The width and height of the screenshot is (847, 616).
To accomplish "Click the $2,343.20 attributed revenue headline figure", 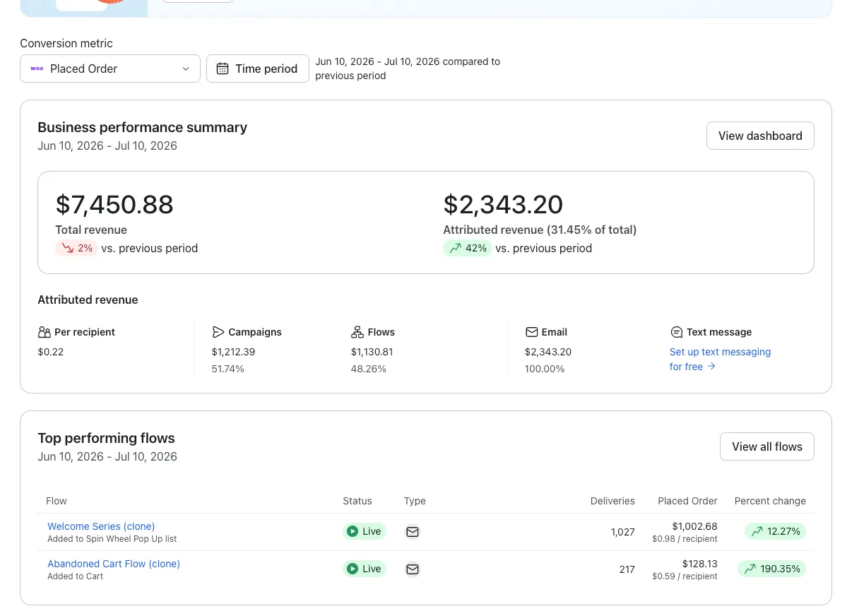I will point(503,204).
